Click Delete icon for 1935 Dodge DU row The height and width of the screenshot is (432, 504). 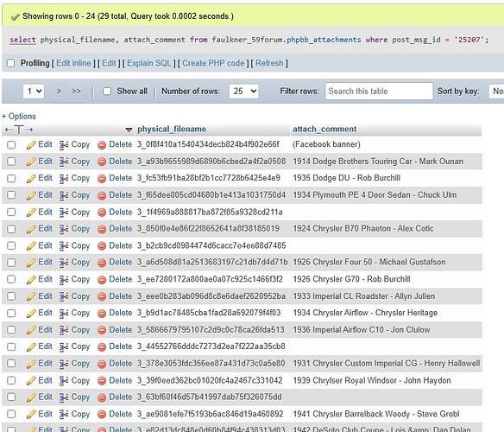[x=102, y=179]
